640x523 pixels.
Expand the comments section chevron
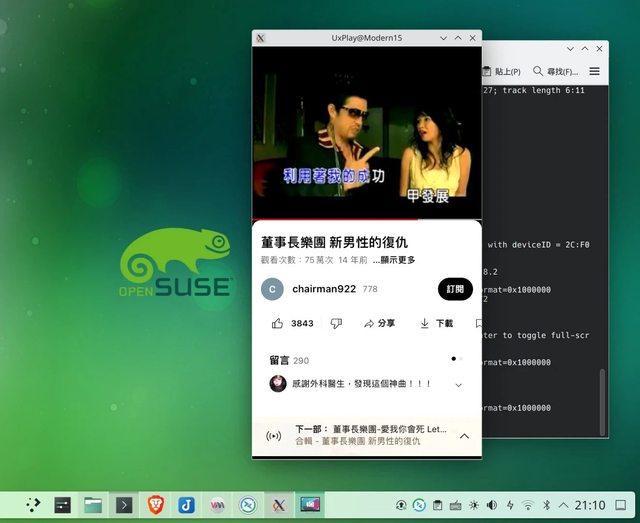pos(458,384)
